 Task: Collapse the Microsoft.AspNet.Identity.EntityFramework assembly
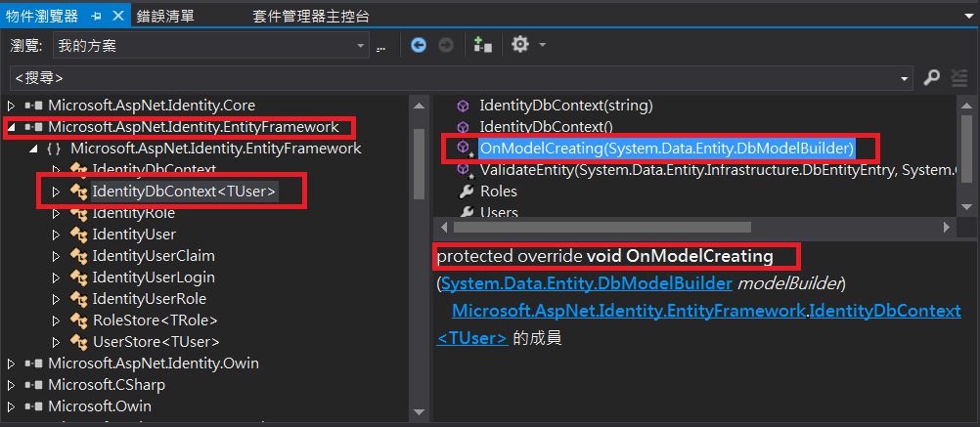(11, 128)
